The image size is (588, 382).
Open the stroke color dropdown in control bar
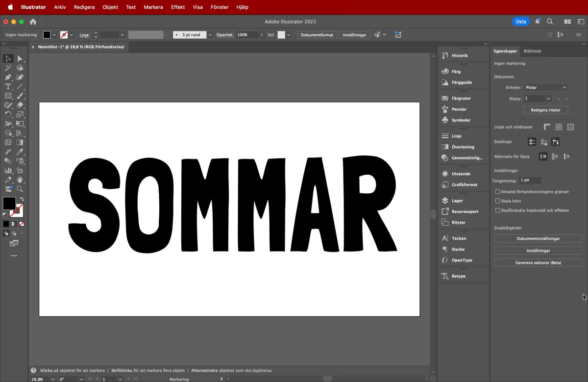[x=72, y=35]
